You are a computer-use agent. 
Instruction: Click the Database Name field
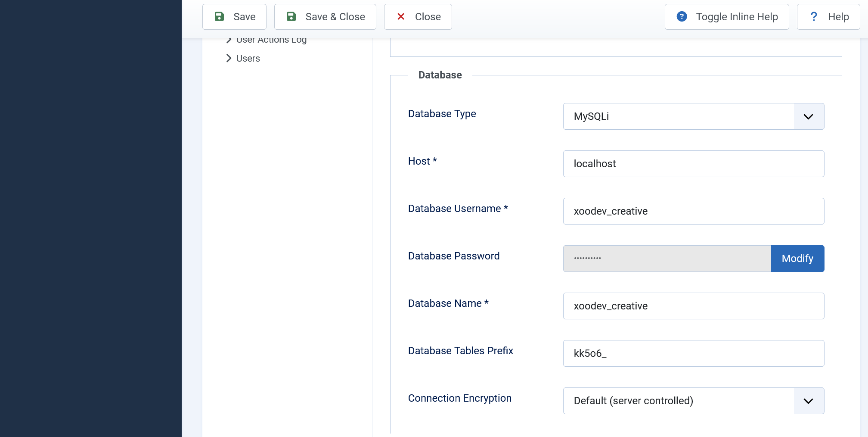pyautogui.click(x=693, y=306)
